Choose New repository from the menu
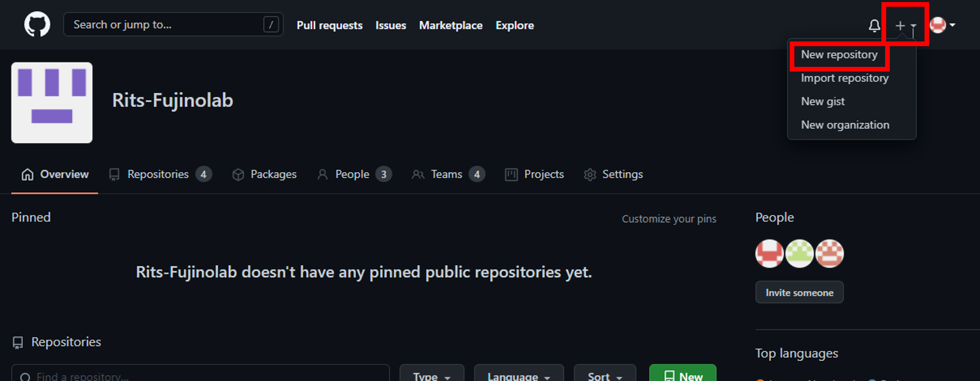 839,54
